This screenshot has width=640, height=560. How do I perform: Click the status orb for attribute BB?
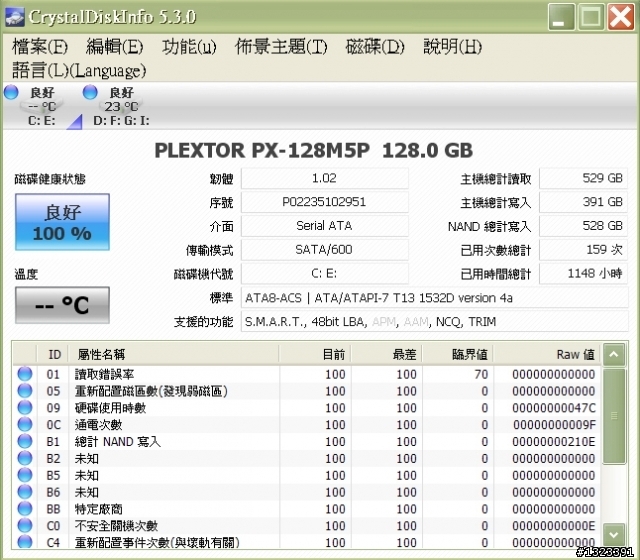pyautogui.click(x=25, y=509)
